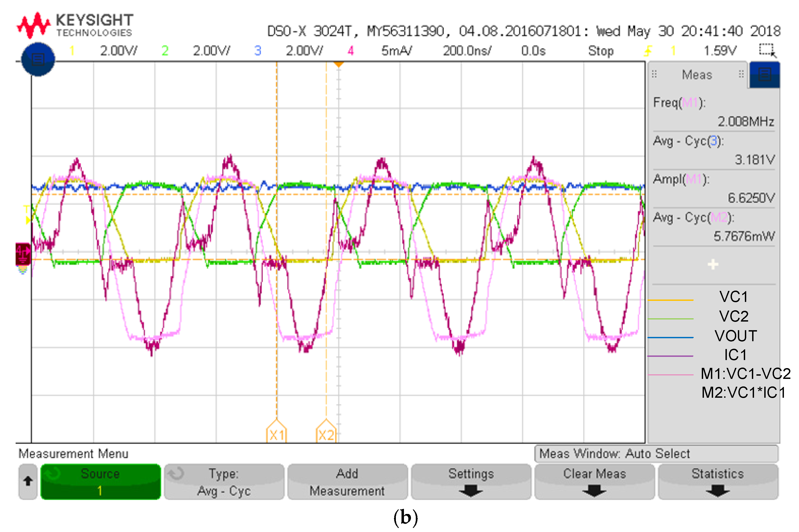This screenshot has height=532, width=799.
Task: Click Meas Window: Auto Select field
Action: [655, 453]
